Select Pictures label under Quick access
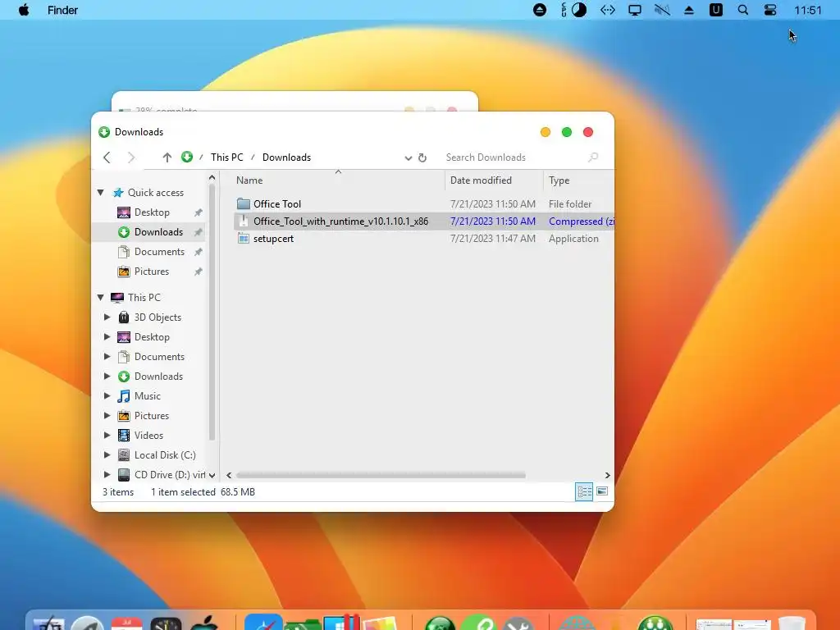840x630 pixels. pos(152,272)
